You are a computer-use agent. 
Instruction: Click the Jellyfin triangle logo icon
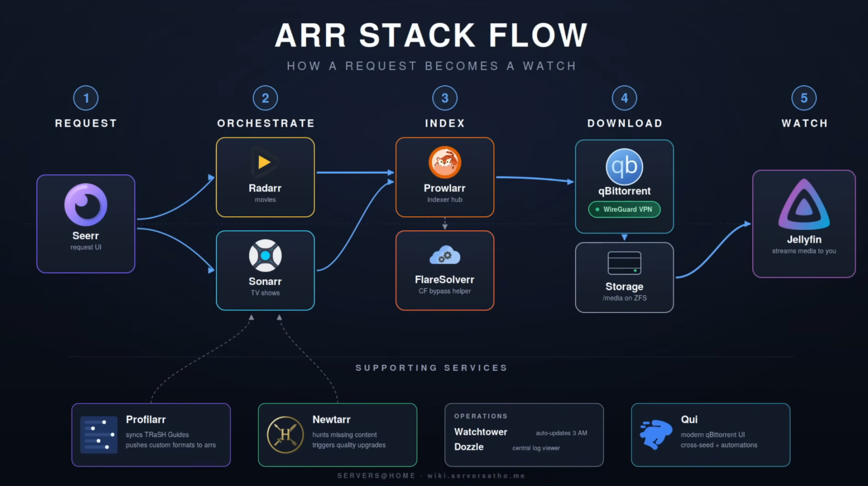(x=804, y=205)
